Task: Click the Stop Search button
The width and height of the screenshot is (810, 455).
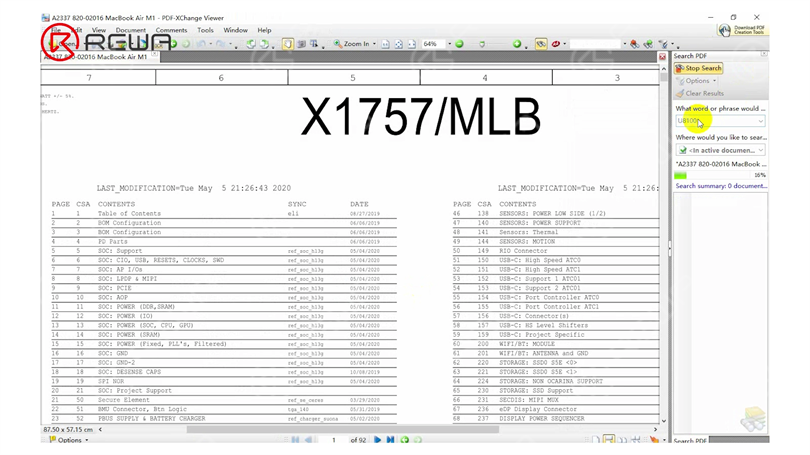Action: (x=698, y=68)
